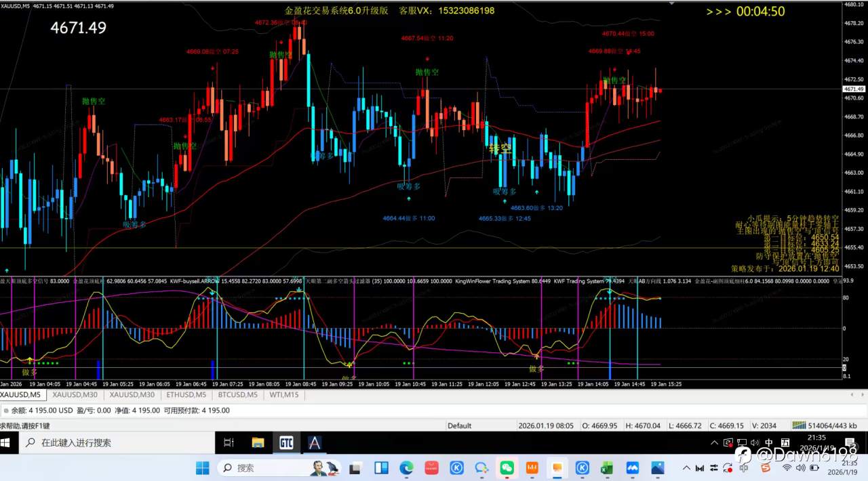Click the BTCUSD,M5 chart tab
868x481 pixels.
pos(237,394)
